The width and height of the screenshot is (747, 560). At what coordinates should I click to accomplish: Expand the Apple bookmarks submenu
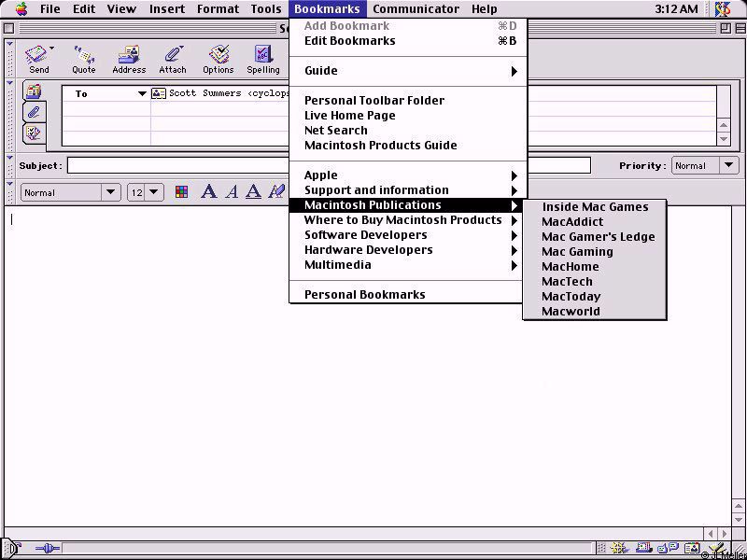408,175
